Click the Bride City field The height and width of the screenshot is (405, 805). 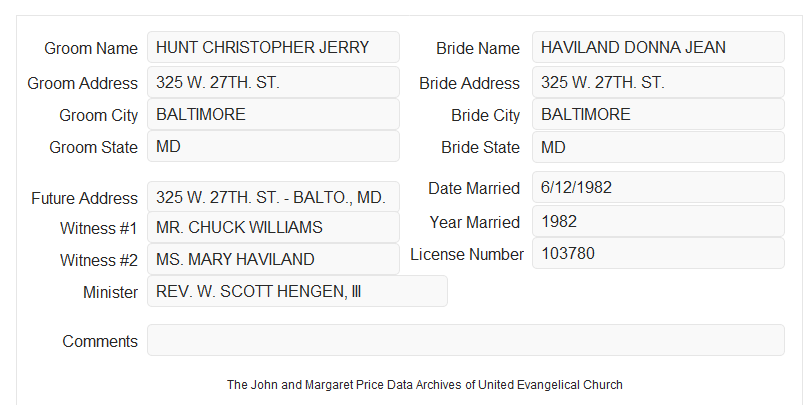point(658,114)
